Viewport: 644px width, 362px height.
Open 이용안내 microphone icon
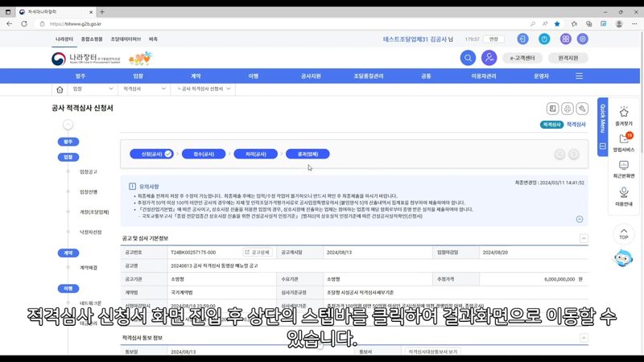[624, 196]
